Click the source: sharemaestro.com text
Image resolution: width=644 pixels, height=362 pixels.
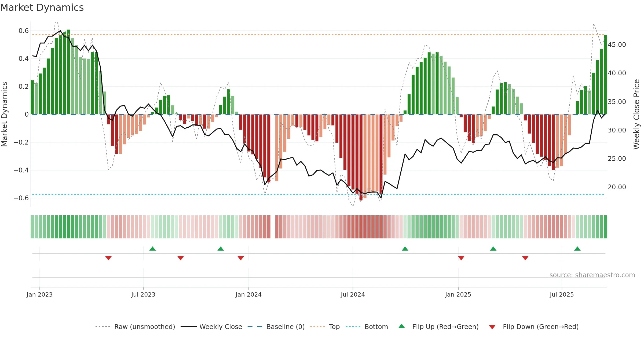(592, 275)
